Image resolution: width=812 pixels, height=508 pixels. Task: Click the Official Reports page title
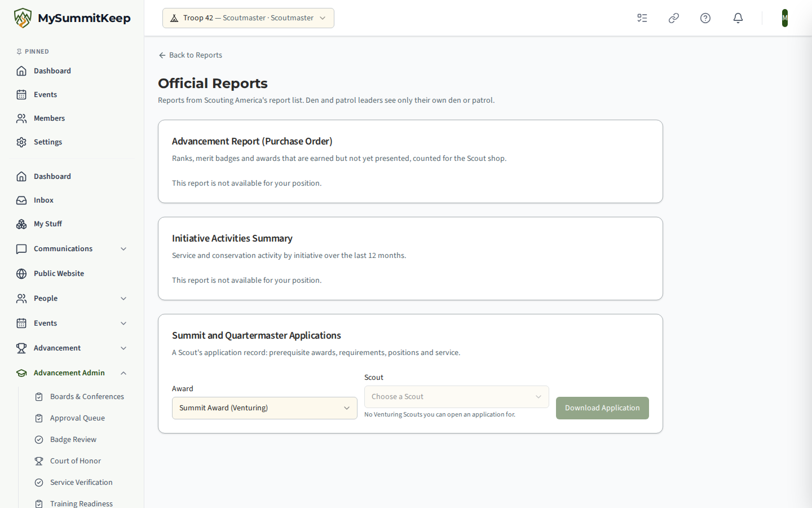(213, 84)
